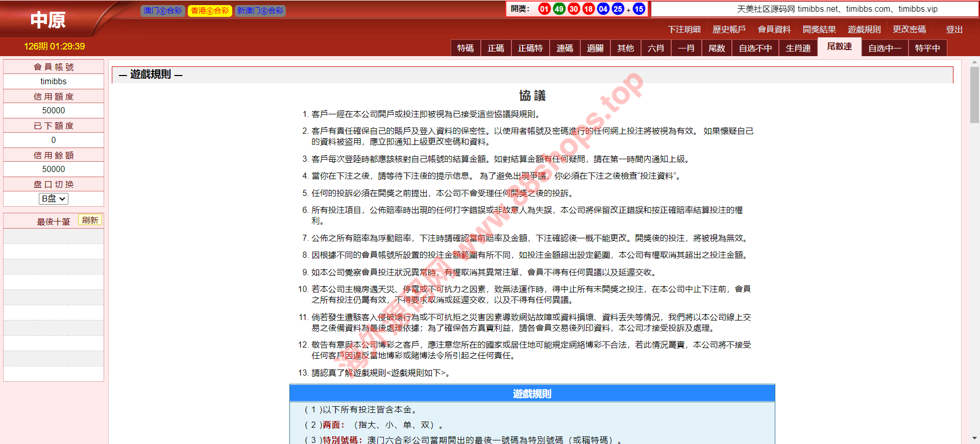The width and height of the screenshot is (980, 444).
Task: Click the red 01 lottery ball
Action: coord(544,9)
